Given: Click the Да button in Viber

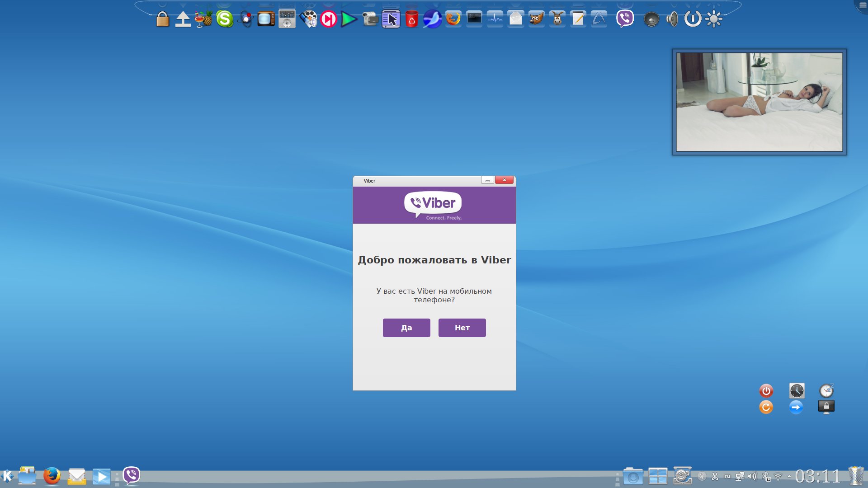Looking at the screenshot, I should (x=406, y=328).
